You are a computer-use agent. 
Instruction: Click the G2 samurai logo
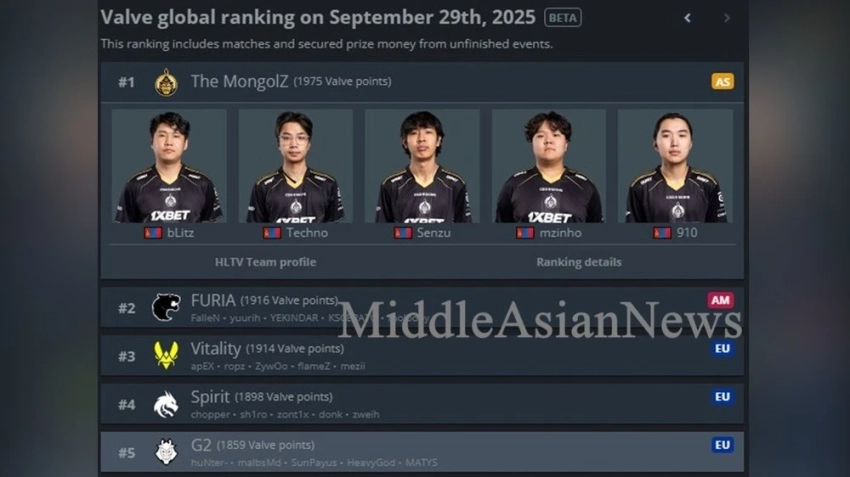[166, 452]
